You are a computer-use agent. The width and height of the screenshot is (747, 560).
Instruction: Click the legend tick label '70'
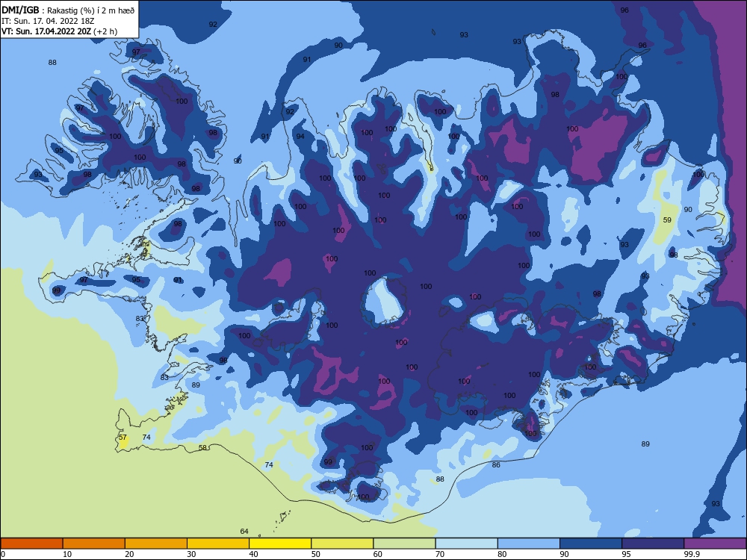tap(440, 554)
